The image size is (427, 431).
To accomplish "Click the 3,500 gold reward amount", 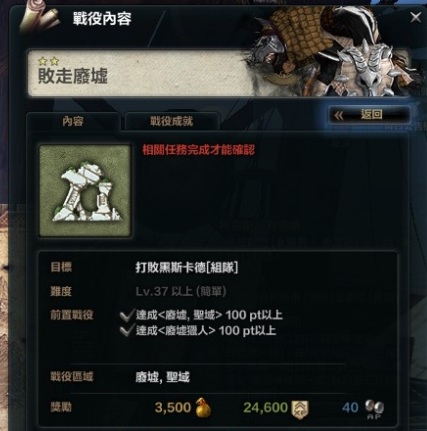I will click(x=173, y=407).
